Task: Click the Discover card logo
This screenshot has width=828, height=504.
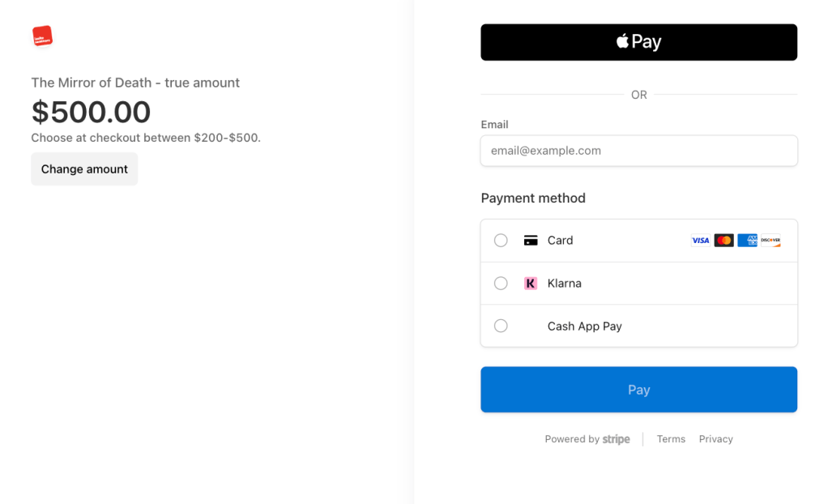Action: [x=770, y=241]
